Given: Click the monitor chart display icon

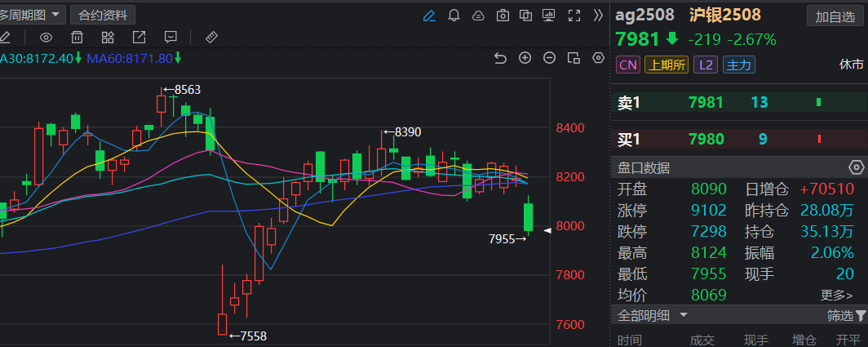Looking at the screenshot, I should coord(548,16).
